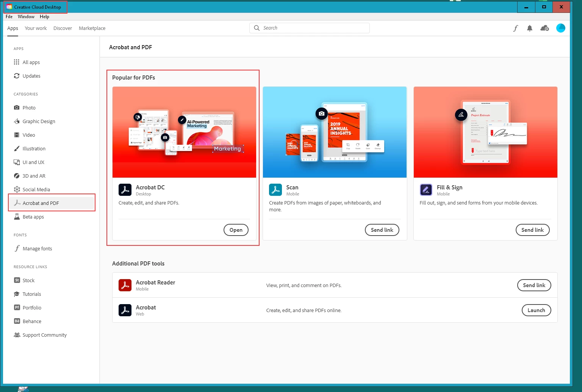Open Acrobat DC with Open button

[x=236, y=230]
